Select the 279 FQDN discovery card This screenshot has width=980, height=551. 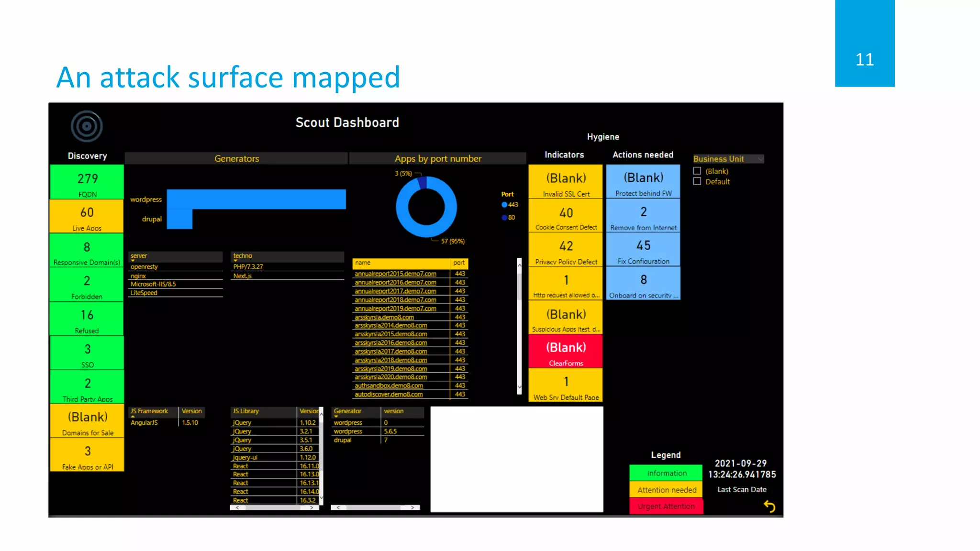pos(87,182)
